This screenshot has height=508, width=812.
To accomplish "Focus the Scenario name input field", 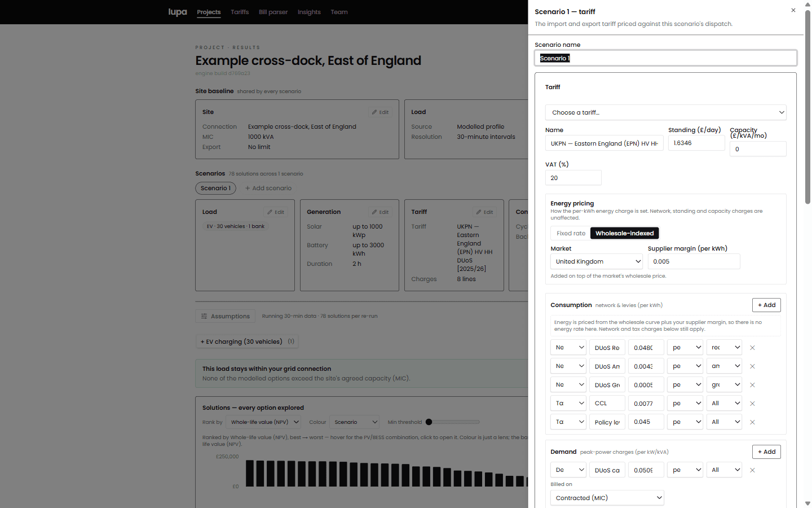I will [666, 58].
